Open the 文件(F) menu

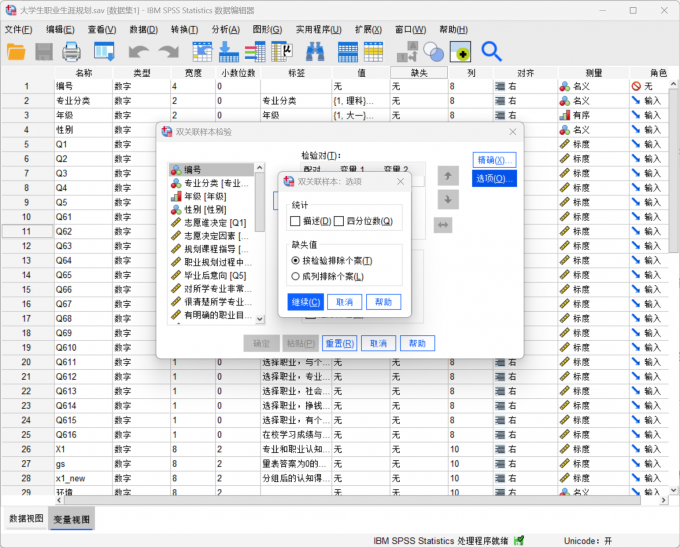click(x=18, y=29)
